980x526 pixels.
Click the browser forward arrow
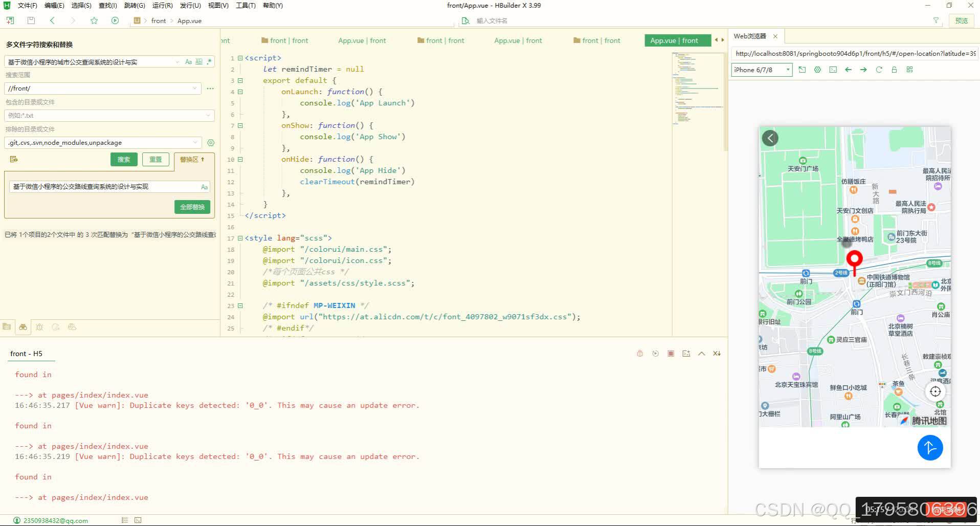(x=863, y=70)
